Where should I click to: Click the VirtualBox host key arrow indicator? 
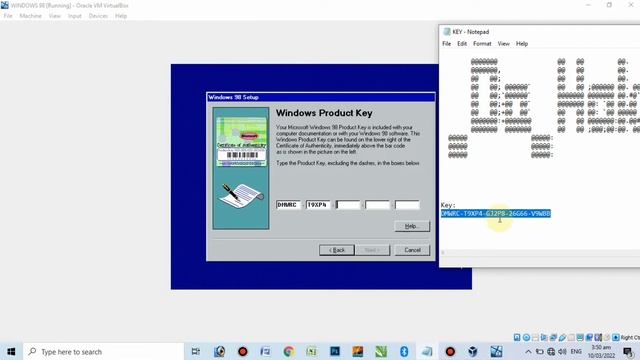point(616,337)
